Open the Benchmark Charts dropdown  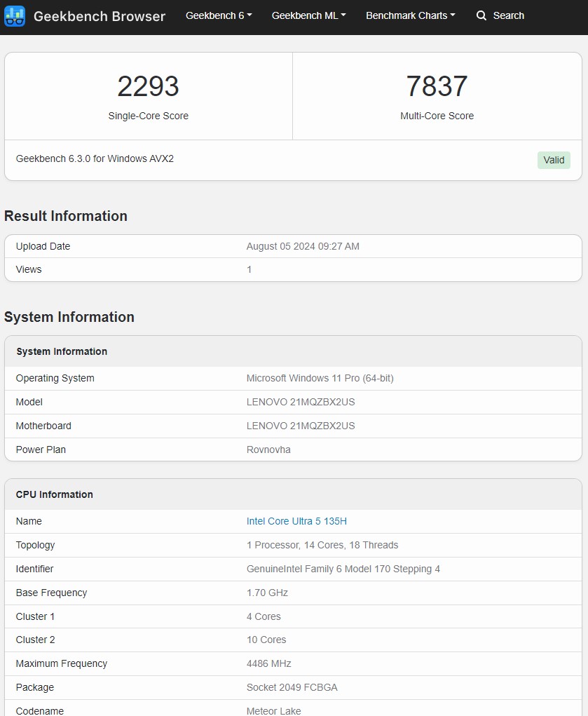coord(410,15)
